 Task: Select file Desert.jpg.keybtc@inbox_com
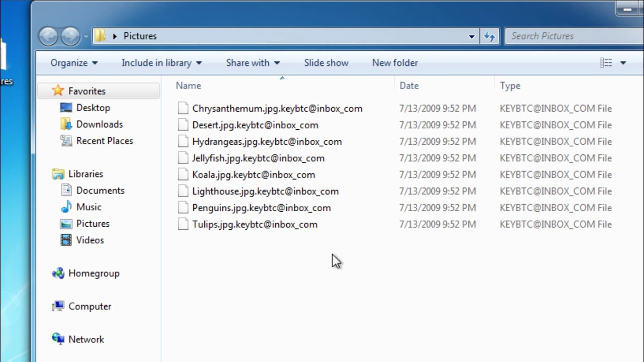pyautogui.click(x=255, y=125)
